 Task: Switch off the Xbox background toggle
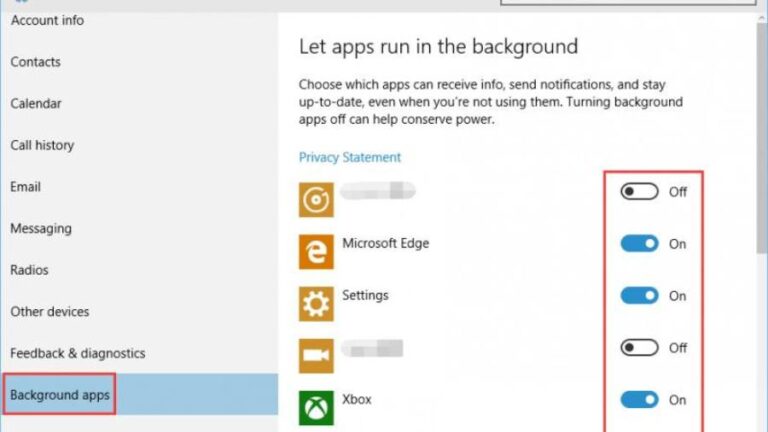tap(639, 399)
